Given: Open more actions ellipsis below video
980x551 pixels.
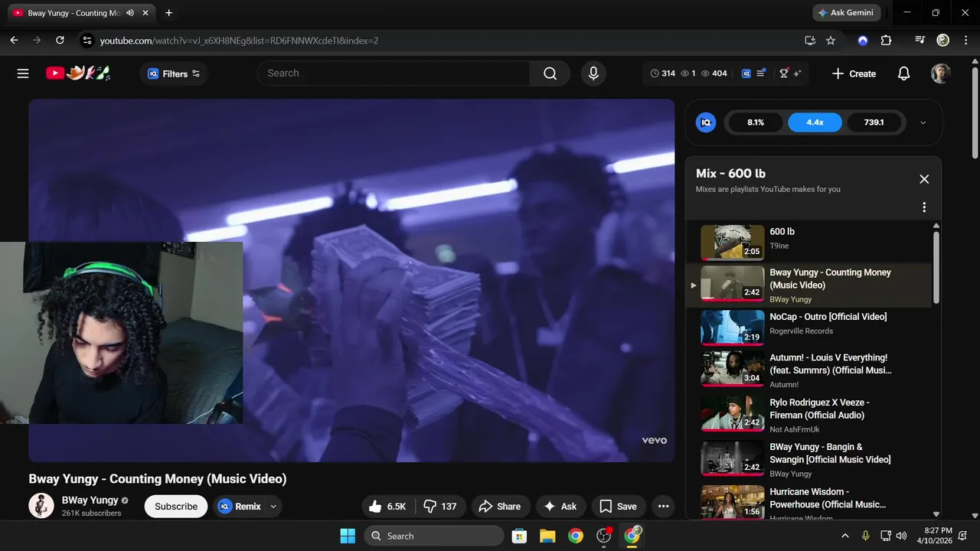Looking at the screenshot, I should pyautogui.click(x=663, y=506).
